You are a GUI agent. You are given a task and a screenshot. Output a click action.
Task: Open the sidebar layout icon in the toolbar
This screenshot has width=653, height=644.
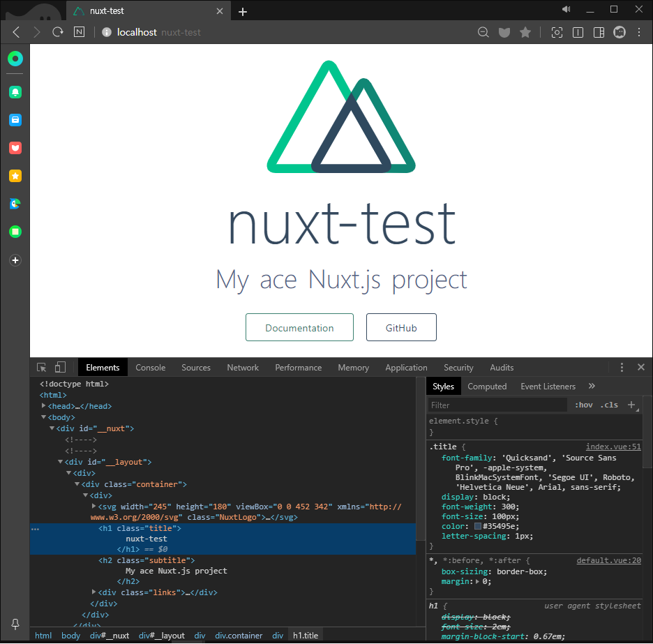599,32
